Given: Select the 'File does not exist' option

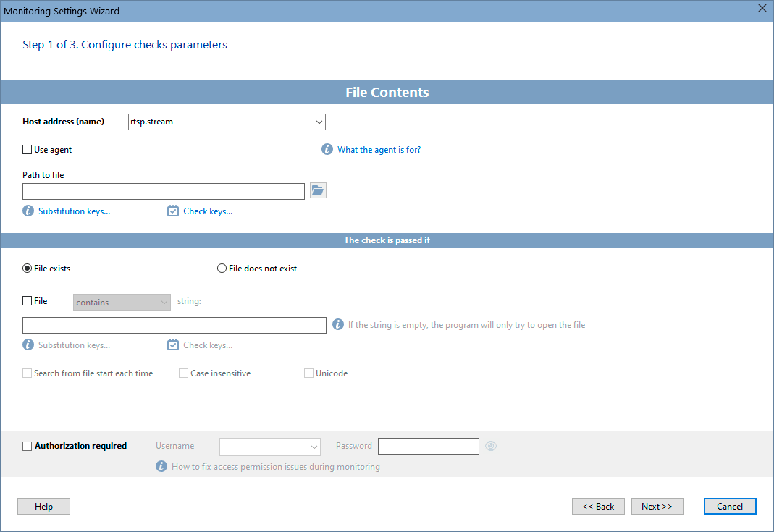Looking at the screenshot, I should point(222,269).
